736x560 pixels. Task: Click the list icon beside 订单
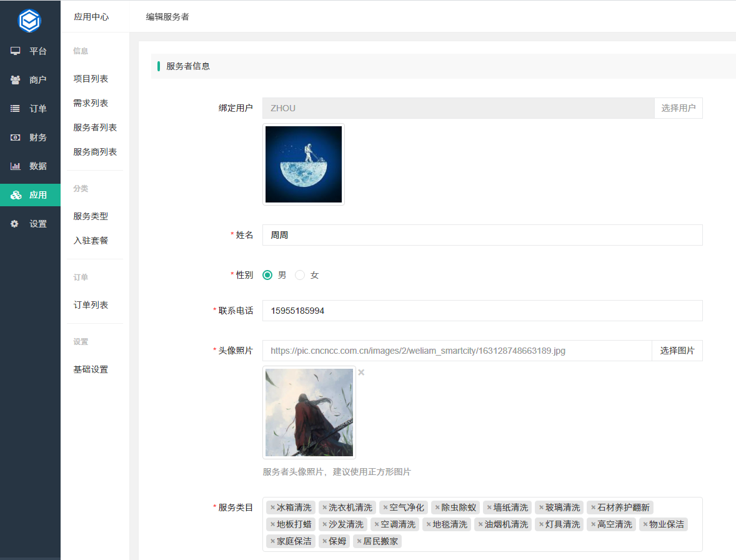[16, 108]
